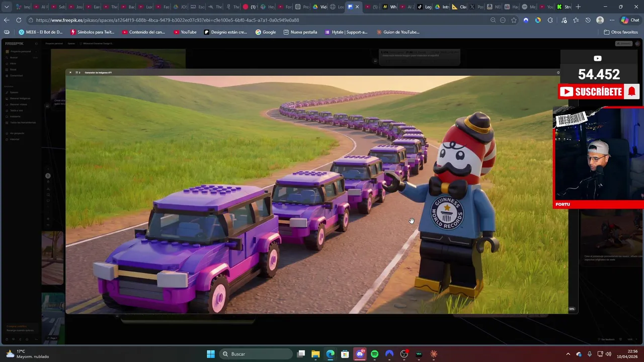644x362 pixels.
Task: Open Generar imágenes tool in sidebar
Action: click(20, 99)
